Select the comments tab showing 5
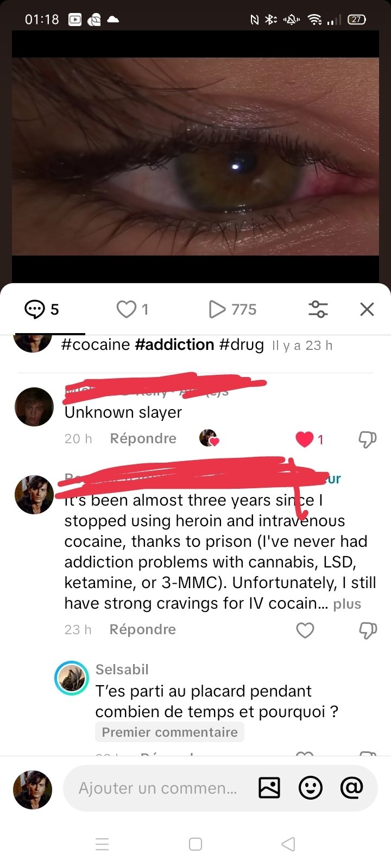 42,309
